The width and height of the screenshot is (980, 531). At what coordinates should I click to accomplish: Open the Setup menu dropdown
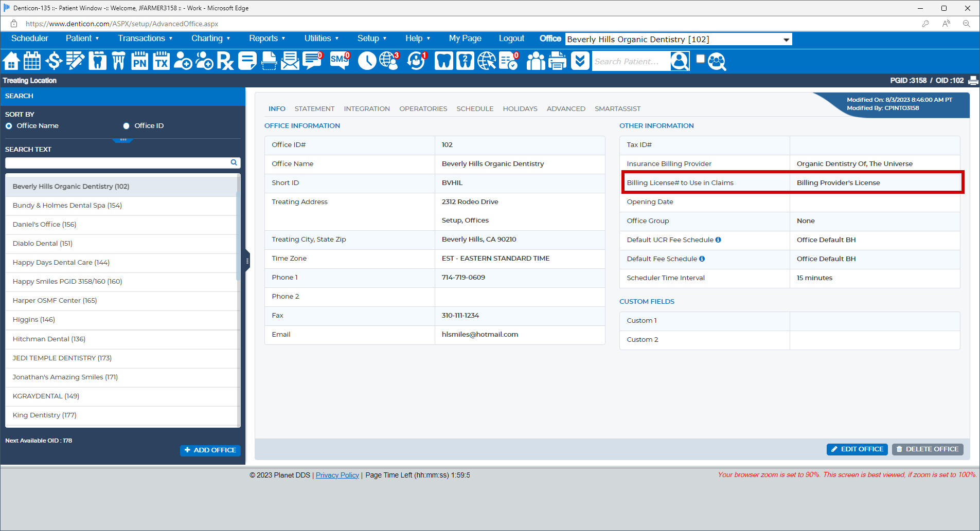(x=372, y=39)
